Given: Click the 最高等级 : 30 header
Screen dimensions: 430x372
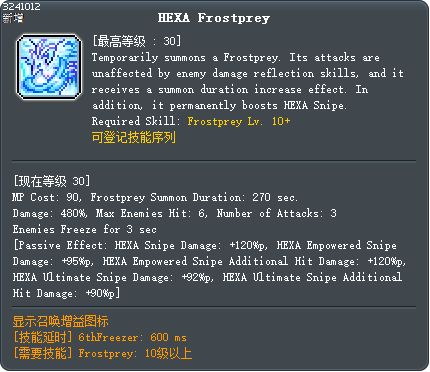Looking at the screenshot, I should (x=137, y=41).
